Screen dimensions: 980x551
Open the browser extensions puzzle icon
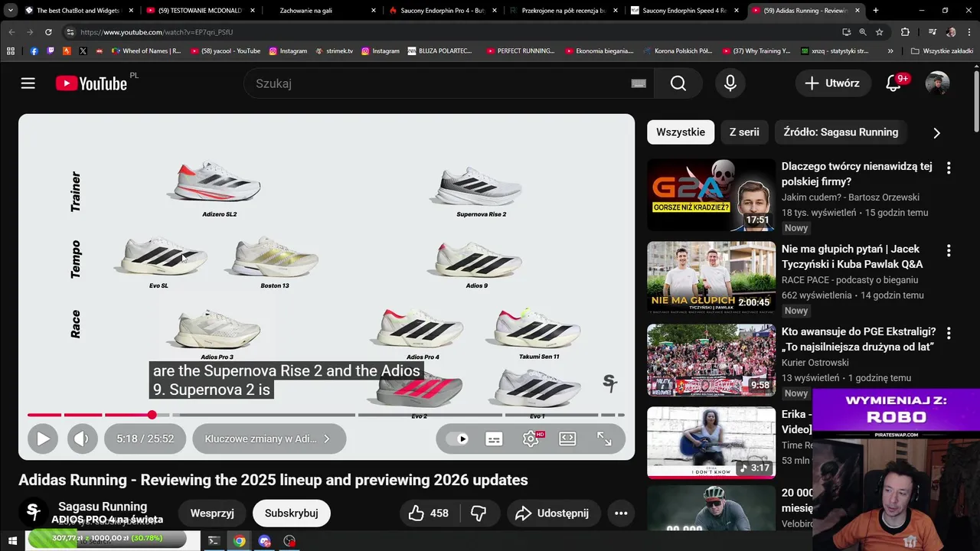point(905,32)
